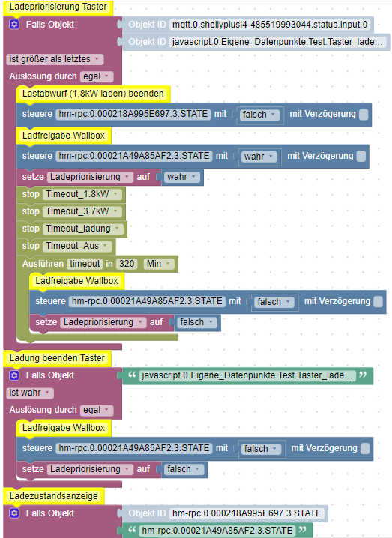The width and height of the screenshot is (392, 538).
Task: Open the timeout name field in Ausführen block
Action: tap(85, 264)
